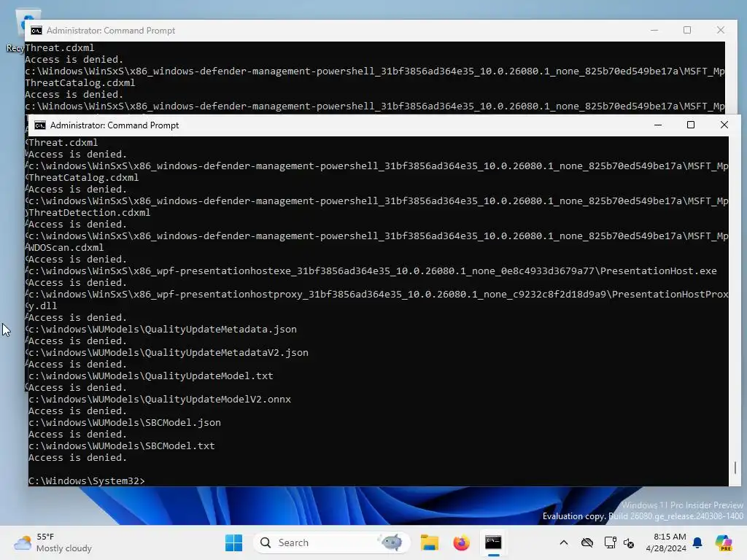Launch Firefox from the taskbar

pos(461,542)
